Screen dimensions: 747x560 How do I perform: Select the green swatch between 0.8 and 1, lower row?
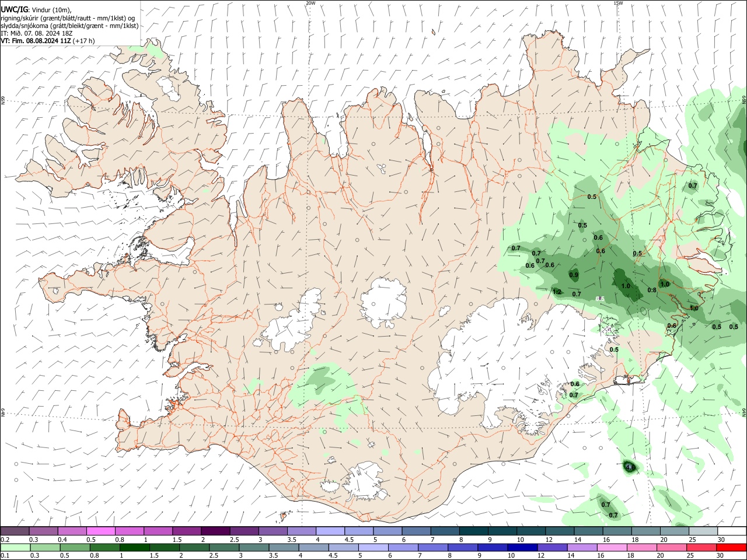106,547
